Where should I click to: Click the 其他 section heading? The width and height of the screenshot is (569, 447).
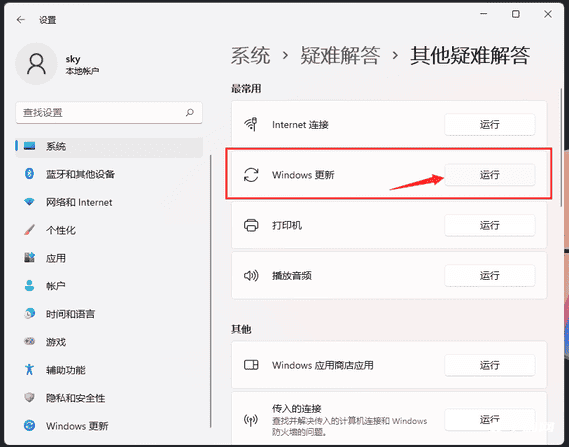pos(241,329)
